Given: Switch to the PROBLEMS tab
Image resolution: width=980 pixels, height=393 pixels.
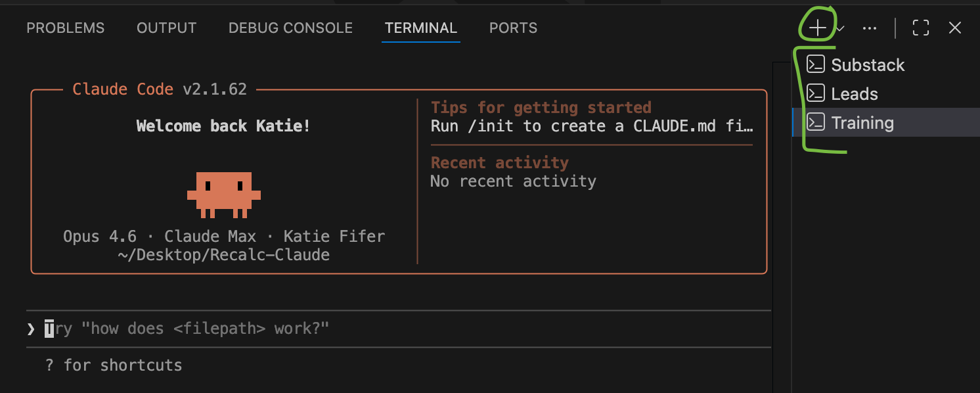Looking at the screenshot, I should click(x=66, y=28).
